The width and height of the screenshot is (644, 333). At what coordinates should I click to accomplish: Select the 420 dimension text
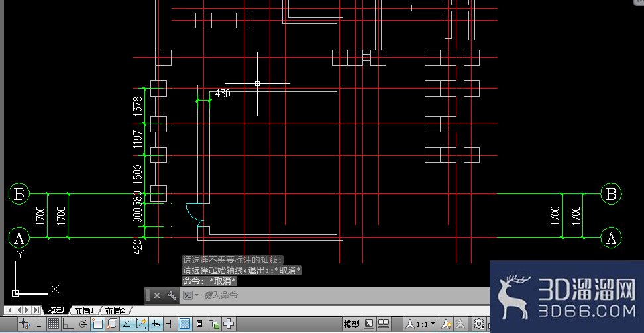pyautogui.click(x=138, y=247)
